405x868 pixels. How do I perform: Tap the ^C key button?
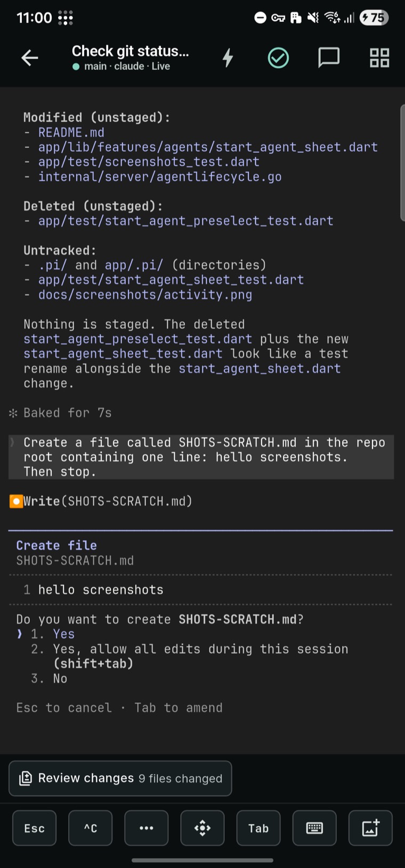coord(91,828)
